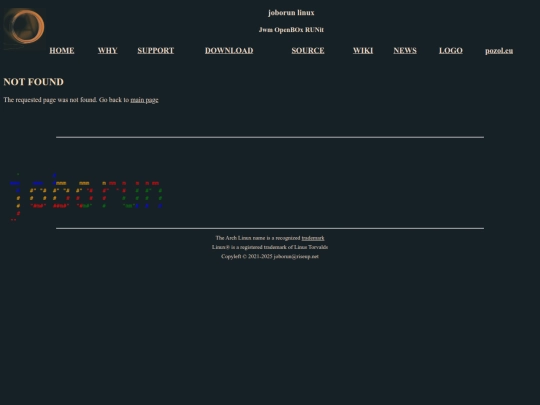The width and height of the screenshot is (540, 405).
Task: Click the Linux registered trademark footer line
Action: 270,247
